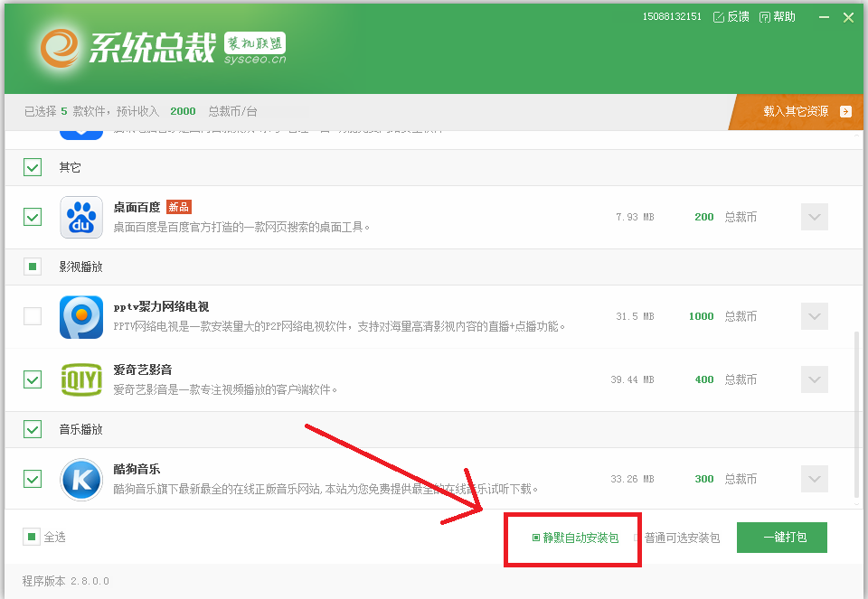Click the arrow icon beside 载入其它资源
The height and width of the screenshot is (599, 868).
click(845, 111)
